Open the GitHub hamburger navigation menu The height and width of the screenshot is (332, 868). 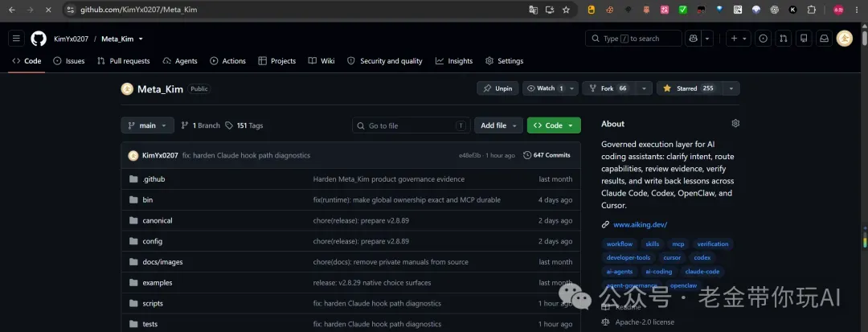coord(16,39)
